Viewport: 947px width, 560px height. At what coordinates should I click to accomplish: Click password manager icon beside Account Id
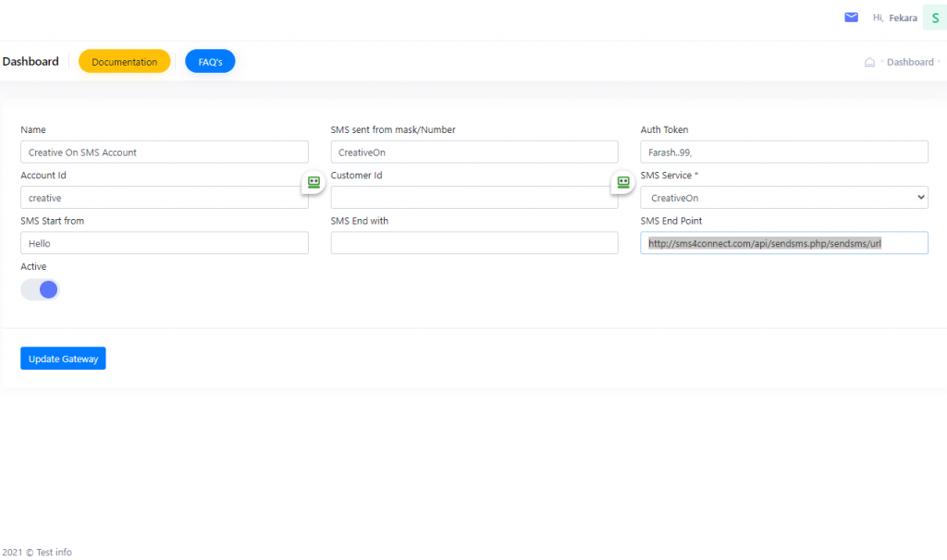click(x=314, y=183)
